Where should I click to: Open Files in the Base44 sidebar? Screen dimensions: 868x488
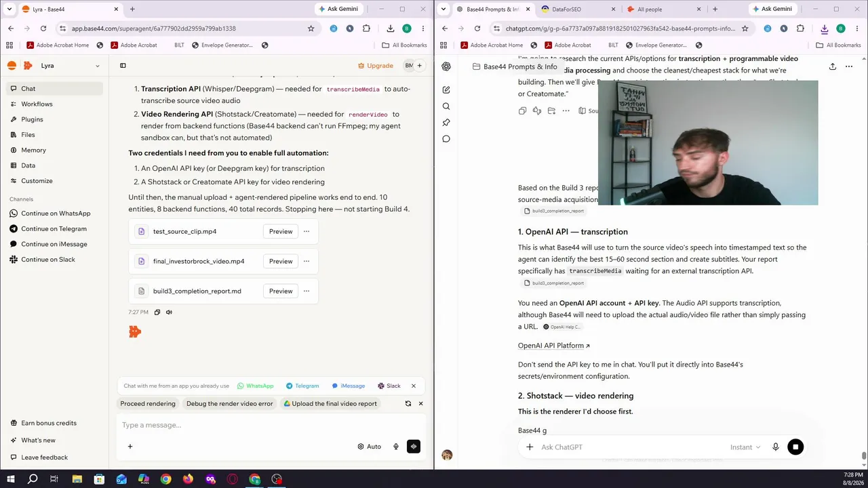click(x=54, y=135)
